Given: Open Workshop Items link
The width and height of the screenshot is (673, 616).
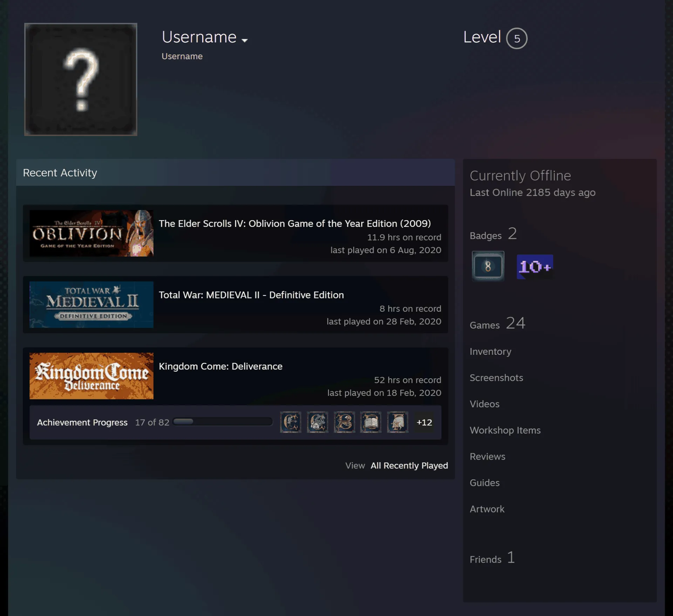Looking at the screenshot, I should [505, 430].
